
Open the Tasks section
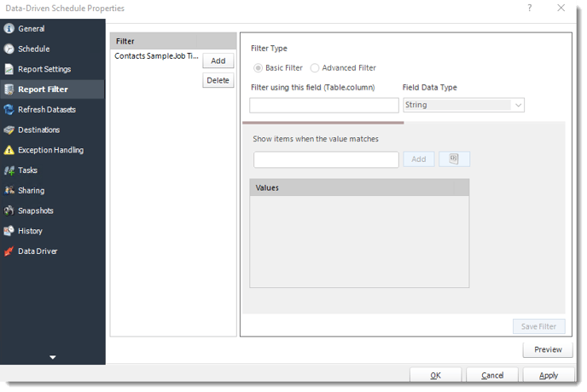tap(52, 170)
